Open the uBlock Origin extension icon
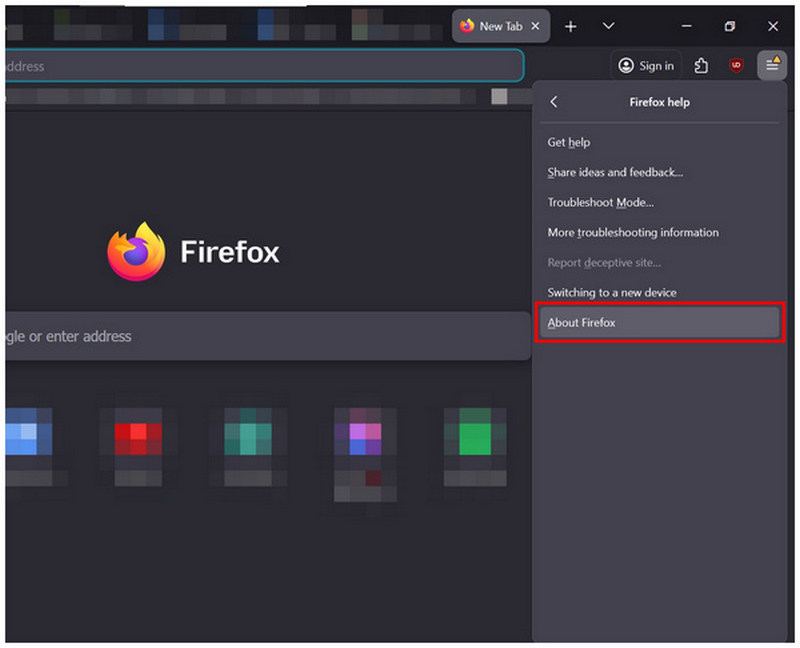Image resolution: width=800 pixels, height=648 pixels. click(736, 65)
